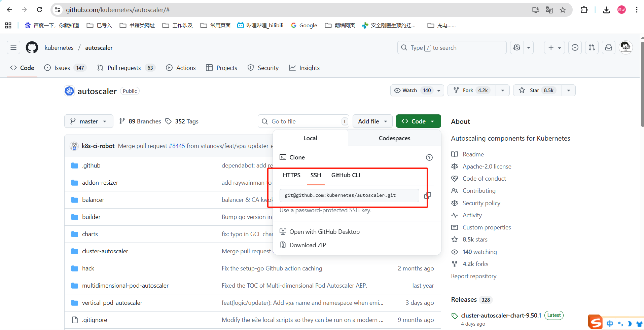Image resolution: width=644 pixels, height=330 pixels.
Task: Click Open with GitHub Desktop
Action: click(320, 232)
